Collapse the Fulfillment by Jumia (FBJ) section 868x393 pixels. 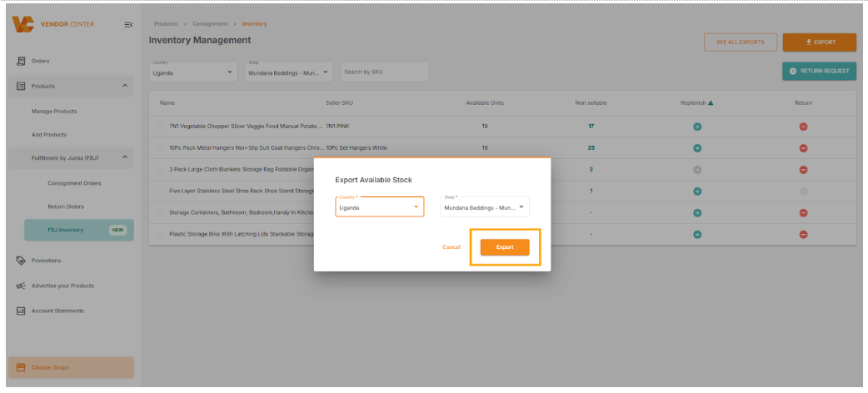pyautogui.click(x=125, y=157)
